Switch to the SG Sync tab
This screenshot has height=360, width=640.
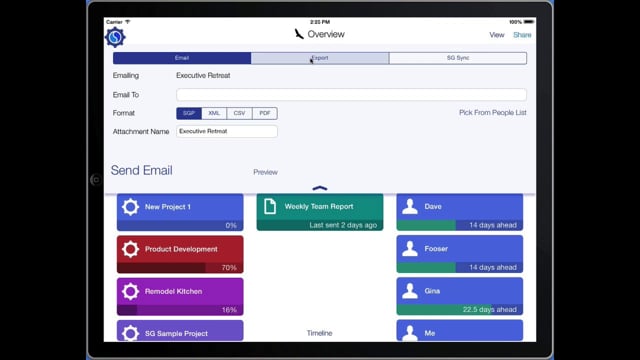pyautogui.click(x=458, y=58)
